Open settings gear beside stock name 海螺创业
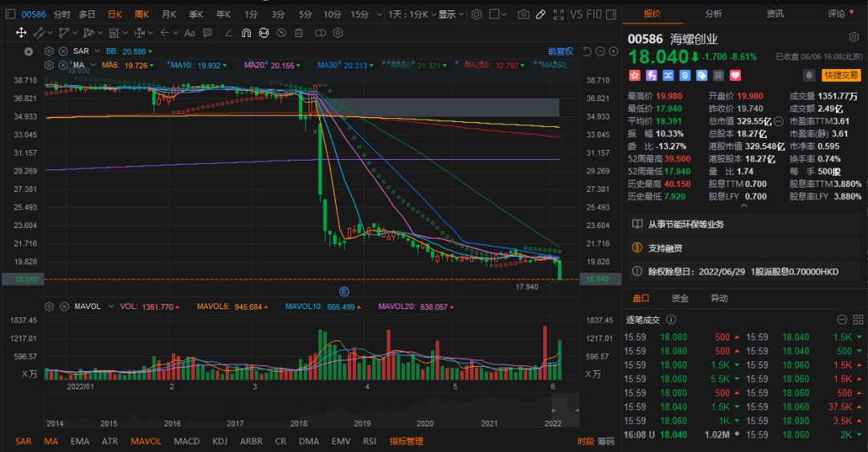The image size is (868, 452). [x=854, y=38]
